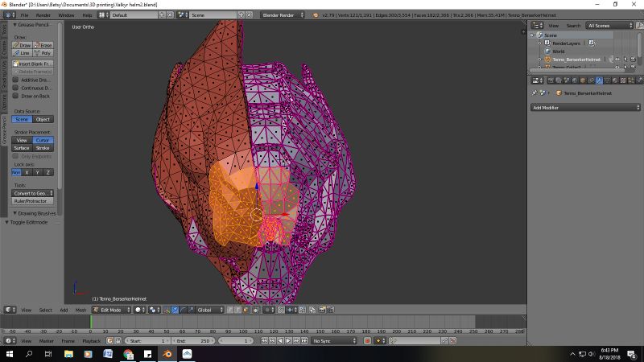
Task: Lock stroke axis to Y
Action: (x=38, y=172)
